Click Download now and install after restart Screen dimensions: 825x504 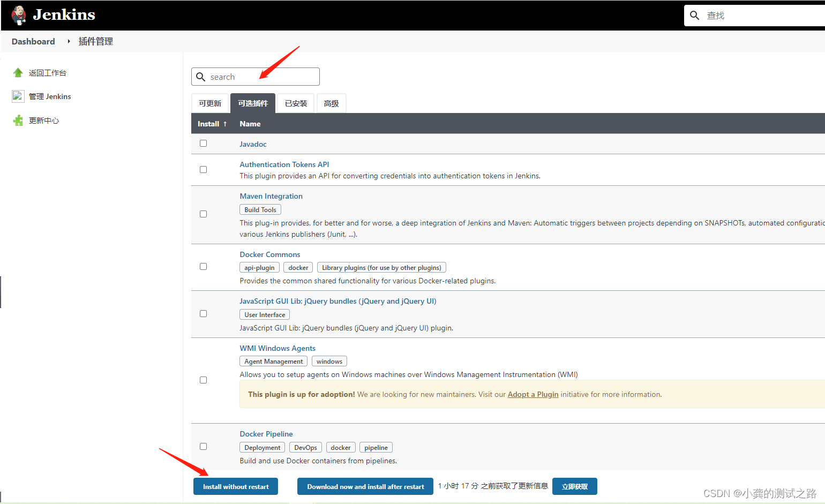coord(365,486)
